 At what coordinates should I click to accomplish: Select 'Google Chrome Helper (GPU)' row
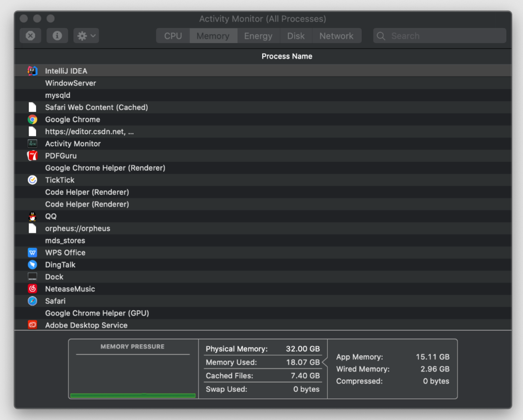263,313
